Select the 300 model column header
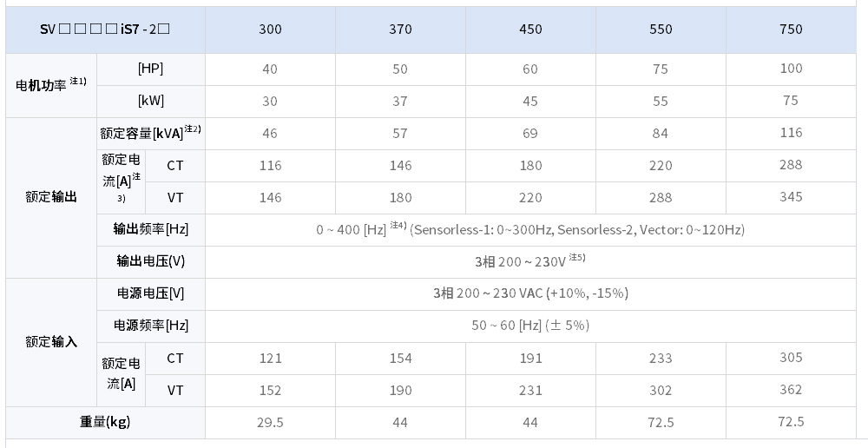The height and width of the screenshot is (448, 868). pyautogui.click(x=270, y=30)
